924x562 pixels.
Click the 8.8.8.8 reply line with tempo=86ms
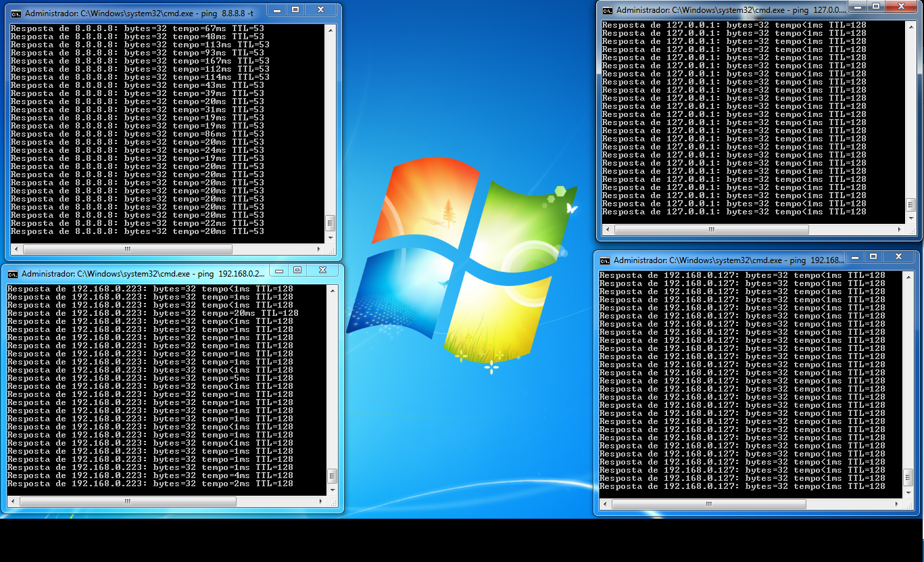pos(137,134)
